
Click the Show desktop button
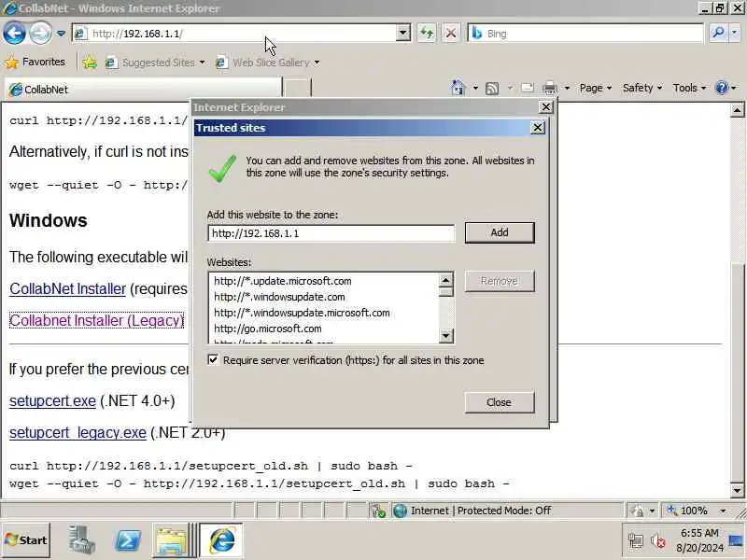click(x=737, y=540)
